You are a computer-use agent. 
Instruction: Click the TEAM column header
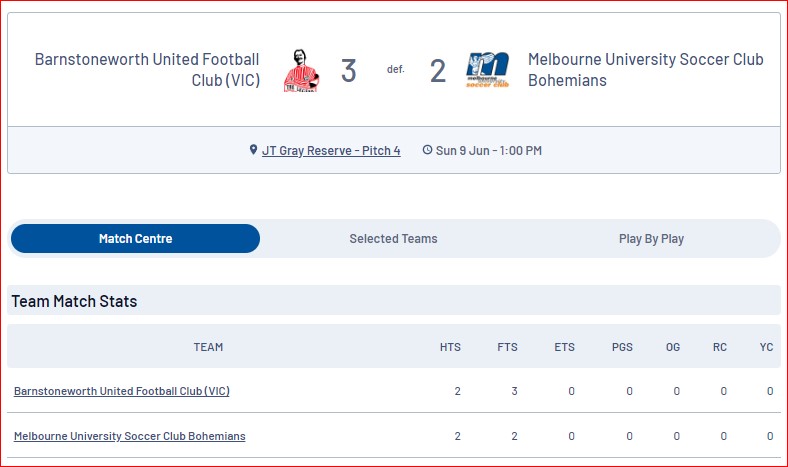coord(208,347)
